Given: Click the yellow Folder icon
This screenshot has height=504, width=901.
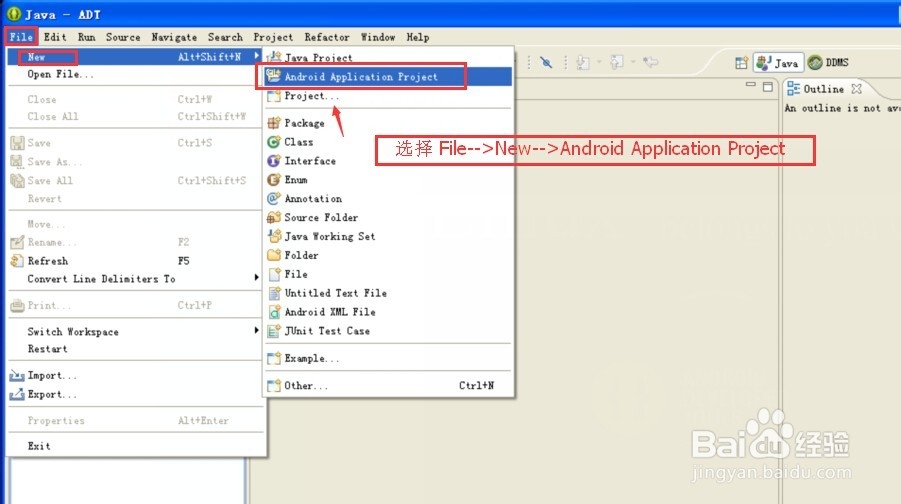Looking at the screenshot, I should click(274, 255).
